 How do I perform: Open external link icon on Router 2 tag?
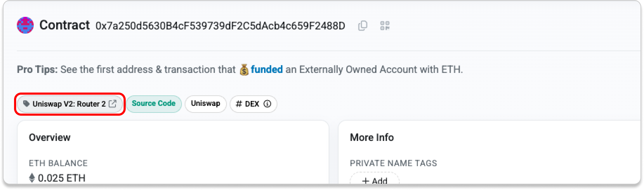point(112,104)
